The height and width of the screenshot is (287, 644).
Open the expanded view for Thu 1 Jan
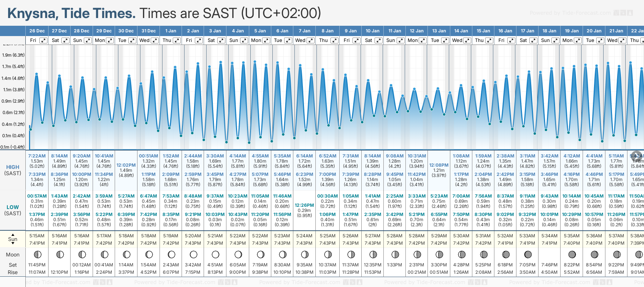tap(177, 40)
